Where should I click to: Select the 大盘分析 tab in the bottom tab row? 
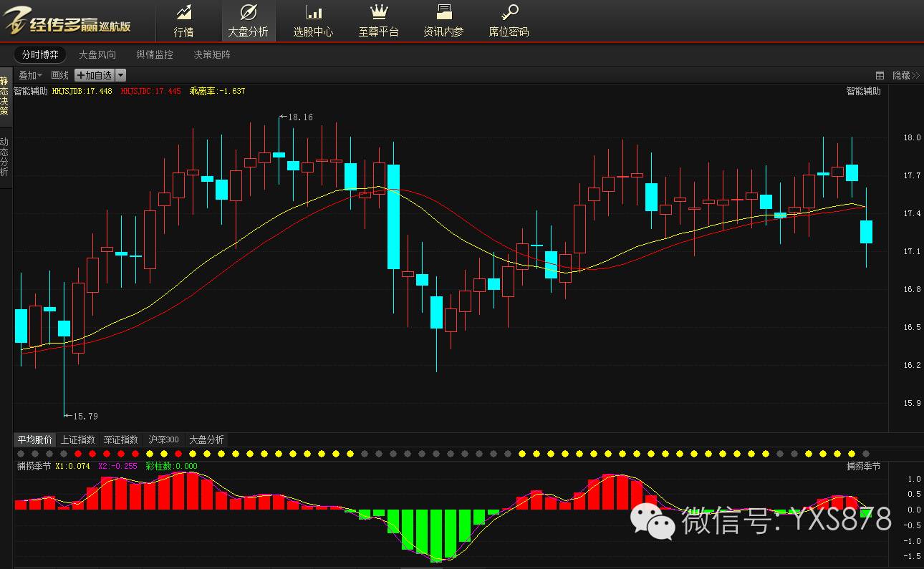tap(206, 439)
